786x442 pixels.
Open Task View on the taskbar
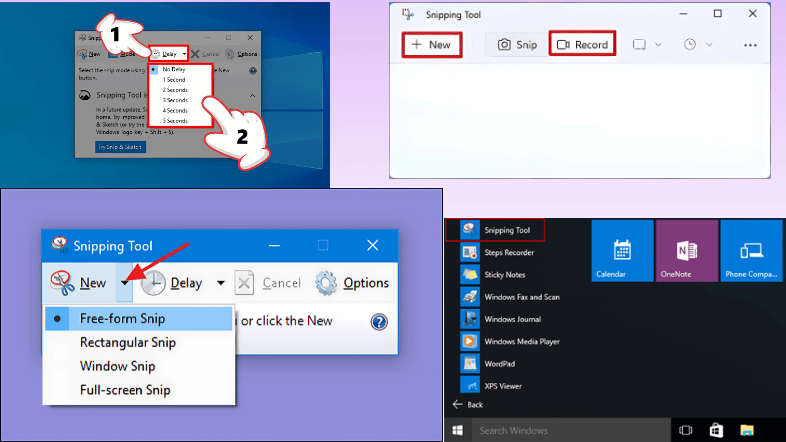[x=685, y=430]
